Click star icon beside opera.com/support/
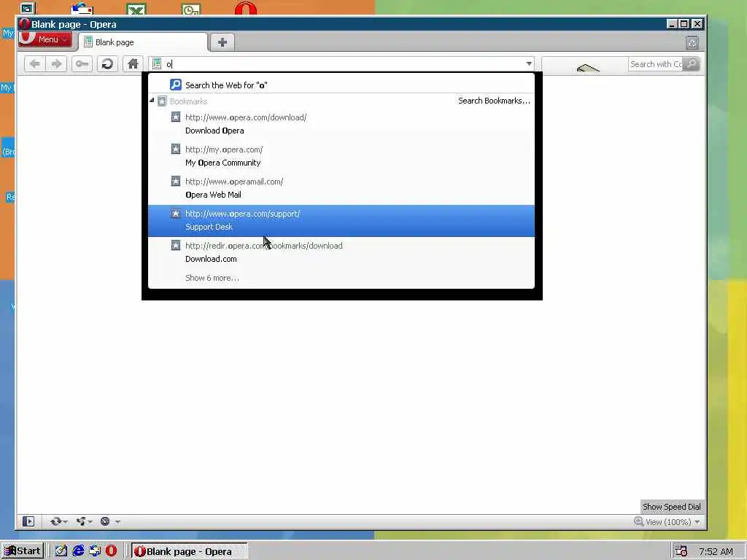The image size is (747, 560). (176, 214)
